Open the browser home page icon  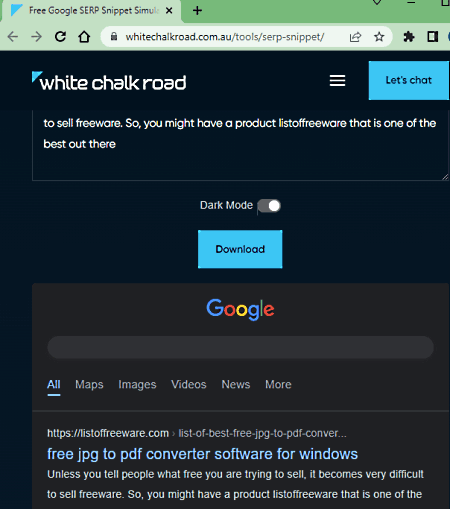pos(84,37)
